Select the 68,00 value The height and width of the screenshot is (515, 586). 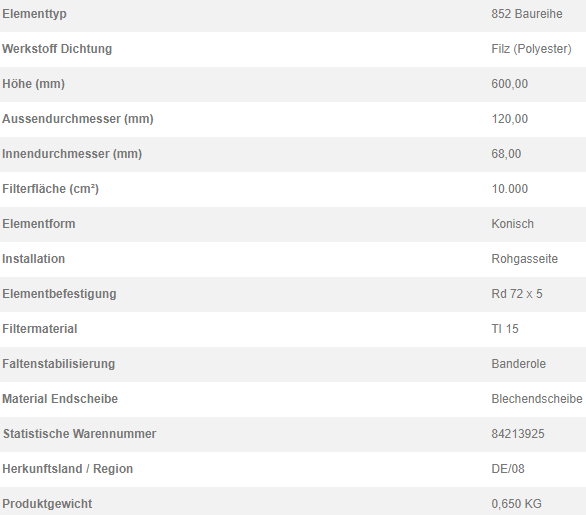(x=506, y=154)
